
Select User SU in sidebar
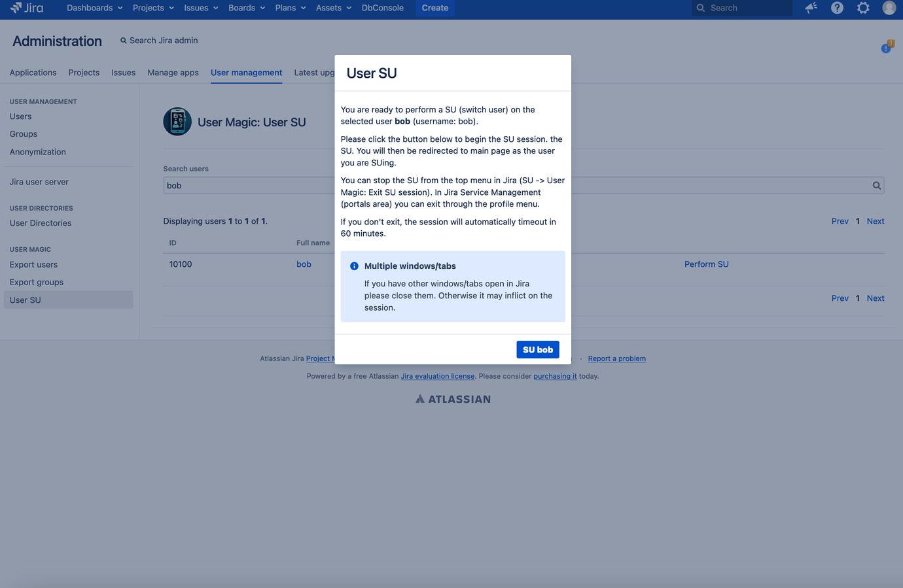pos(68,300)
